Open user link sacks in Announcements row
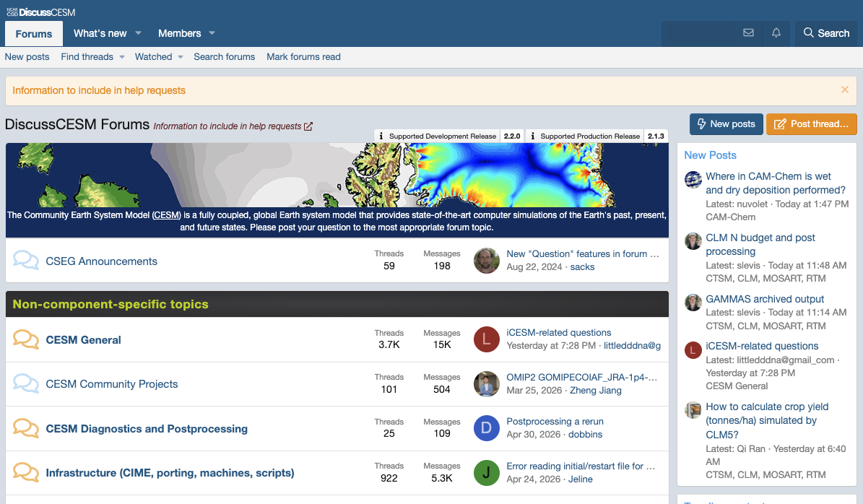 coord(582,267)
